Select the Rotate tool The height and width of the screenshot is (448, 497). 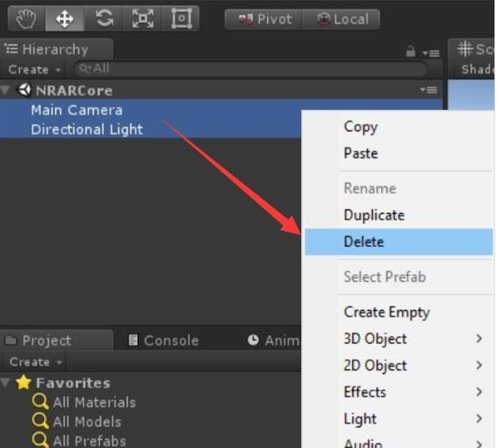pyautogui.click(x=104, y=19)
